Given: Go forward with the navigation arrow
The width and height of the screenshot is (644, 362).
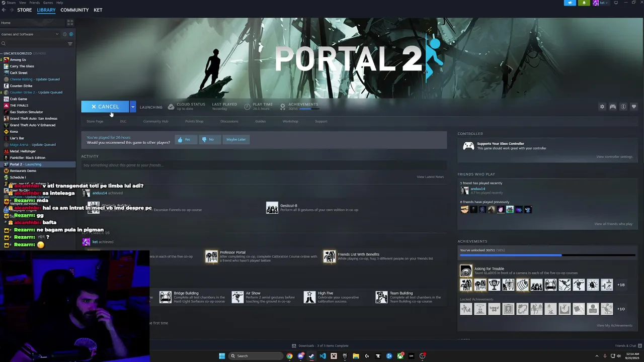Looking at the screenshot, I should tap(12, 10).
